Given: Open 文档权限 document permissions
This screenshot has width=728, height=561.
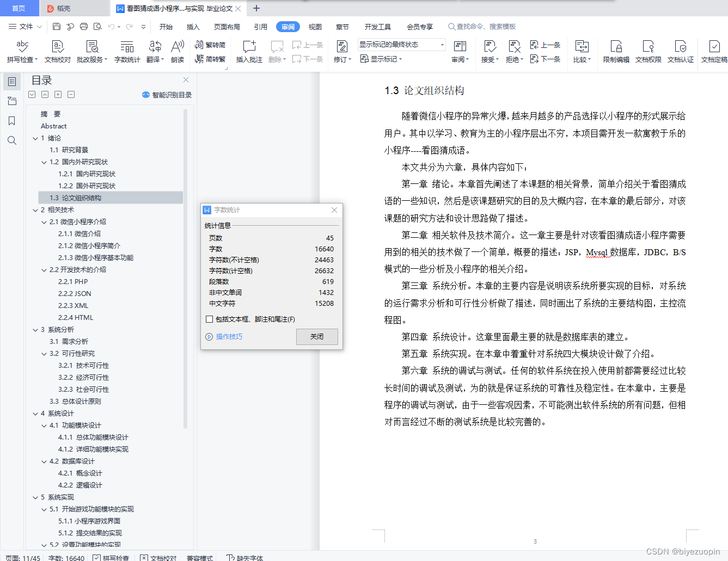Looking at the screenshot, I should coord(648,52).
